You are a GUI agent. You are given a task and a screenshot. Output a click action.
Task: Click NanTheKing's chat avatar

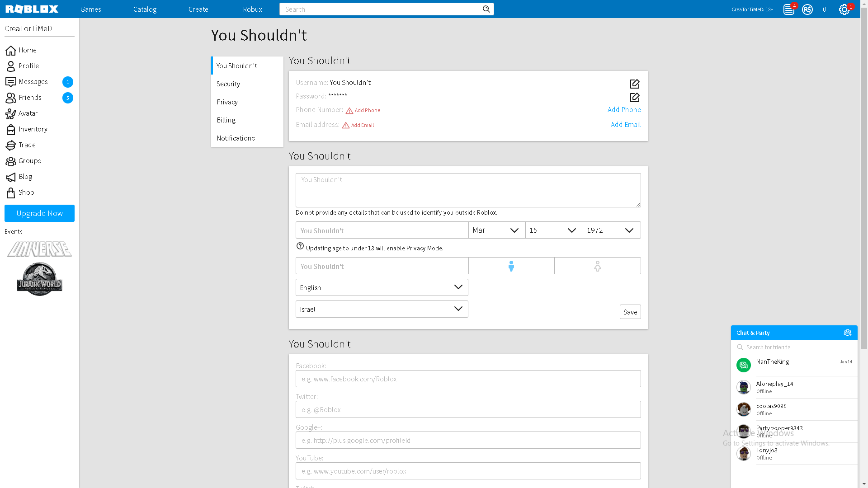point(744,365)
